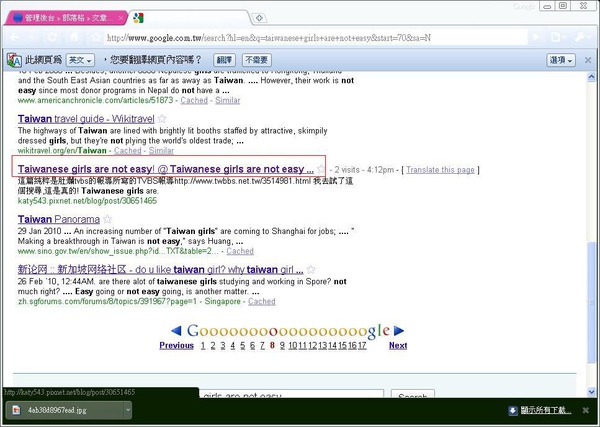Click the Next pagination link
Image resolution: width=600 pixels, height=427 pixels.
pyautogui.click(x=398, y=346)
